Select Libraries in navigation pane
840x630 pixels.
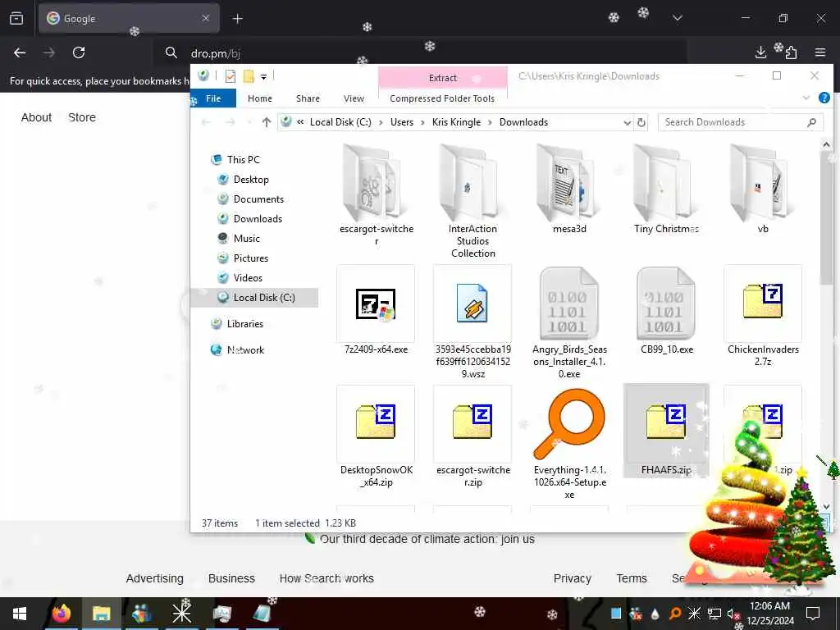click(244, 323)
